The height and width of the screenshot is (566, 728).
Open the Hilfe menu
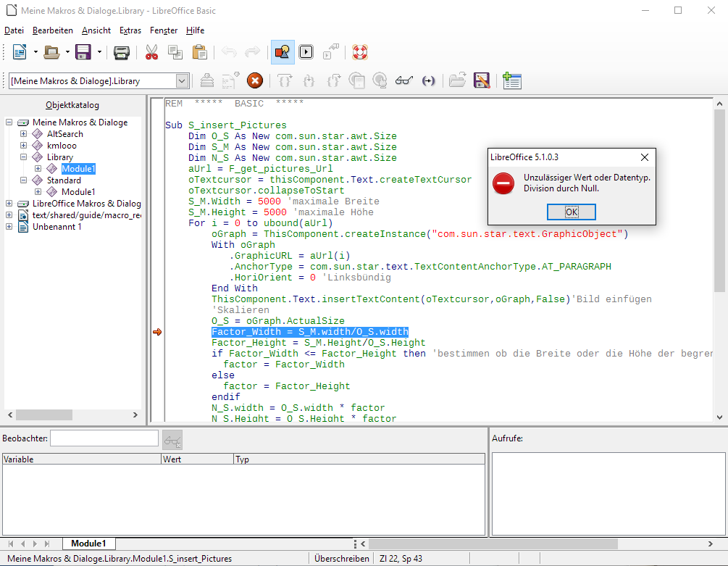pos(195,30)
